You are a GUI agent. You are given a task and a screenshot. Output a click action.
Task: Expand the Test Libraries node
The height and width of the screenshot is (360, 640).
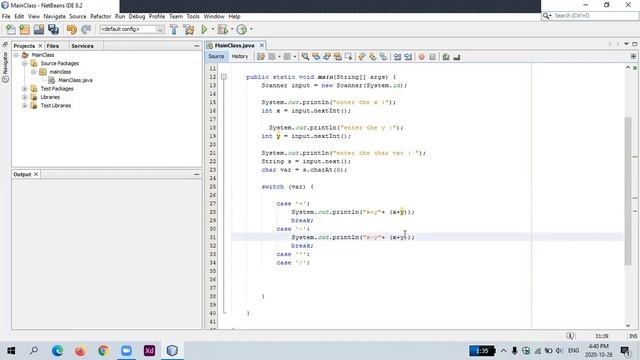click(25, 106)
